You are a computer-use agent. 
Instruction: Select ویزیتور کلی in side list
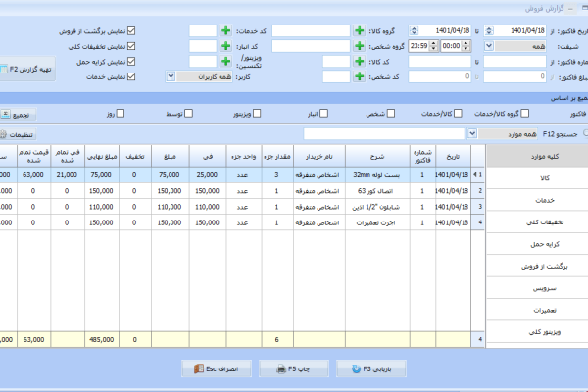pyautogui.click(x=537, y=332)
